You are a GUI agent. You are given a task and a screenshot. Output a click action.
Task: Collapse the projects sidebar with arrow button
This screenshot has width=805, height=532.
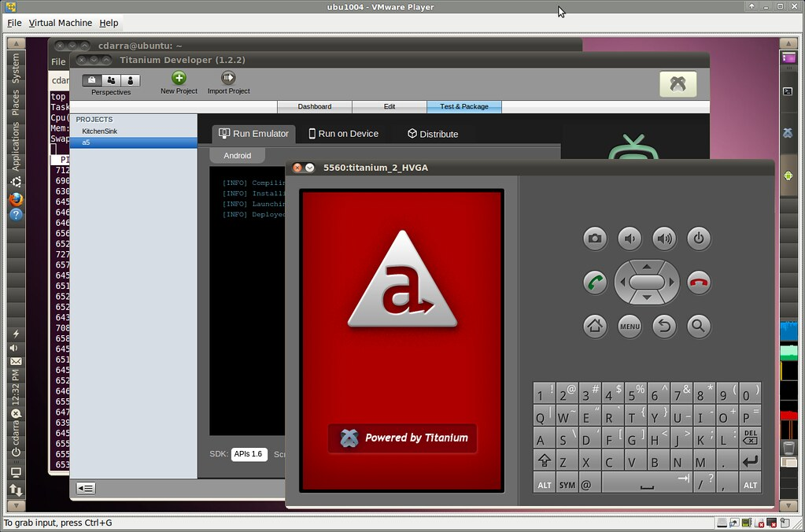(86, 489)
